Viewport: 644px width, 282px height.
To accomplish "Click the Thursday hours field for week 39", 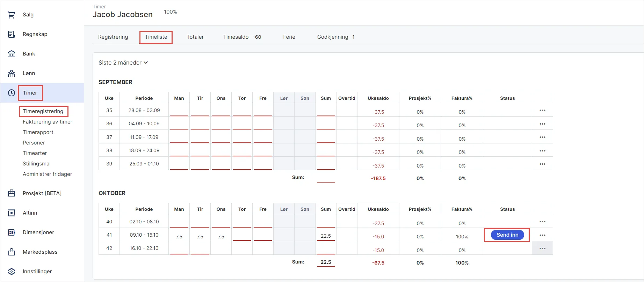I will pos(242,164).
